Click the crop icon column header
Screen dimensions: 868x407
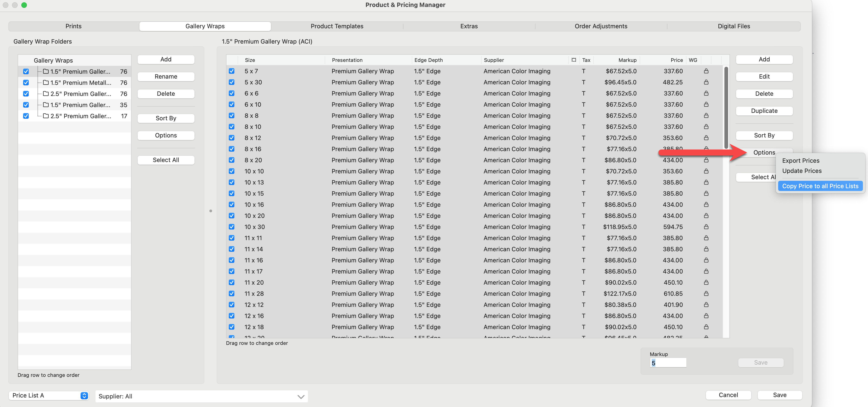(573, 60)
